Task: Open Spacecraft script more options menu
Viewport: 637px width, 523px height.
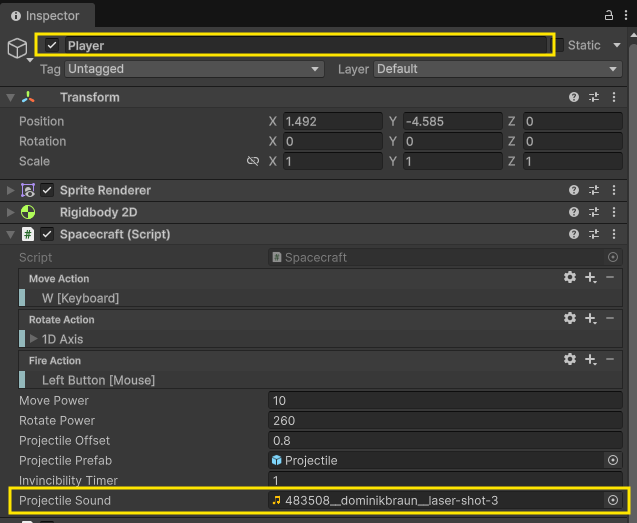Action: (x=614, y=234)
